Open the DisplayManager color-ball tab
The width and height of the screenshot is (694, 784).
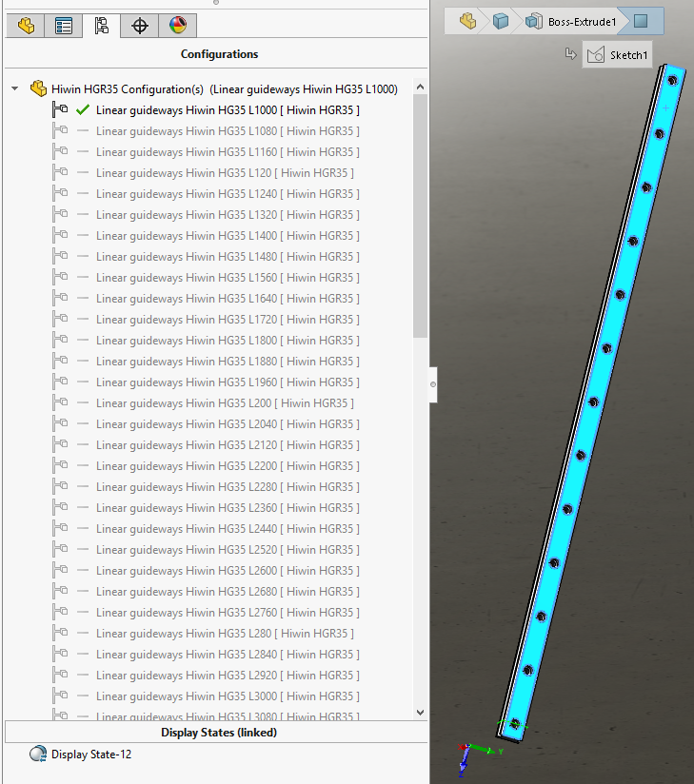tap(178, 26)
